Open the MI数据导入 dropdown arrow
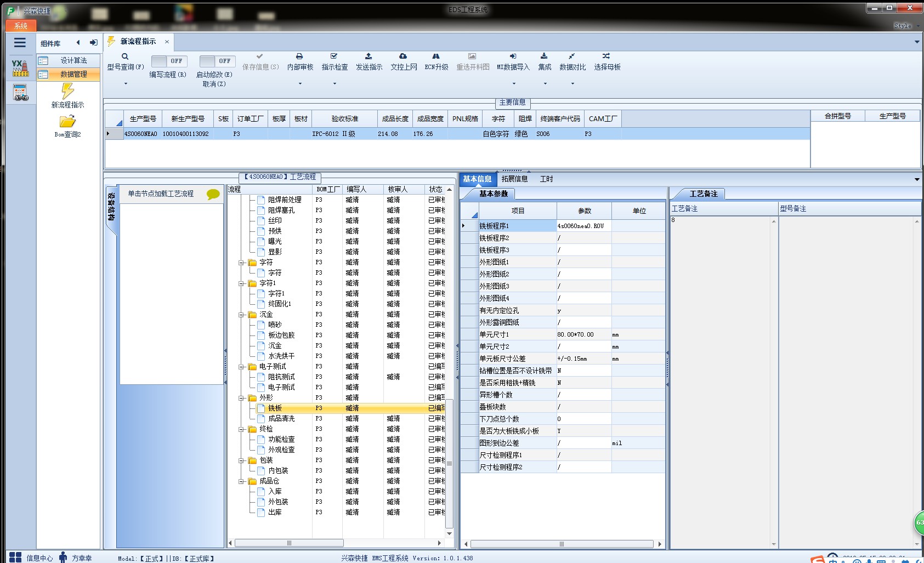924x563 pixels. 514,84
